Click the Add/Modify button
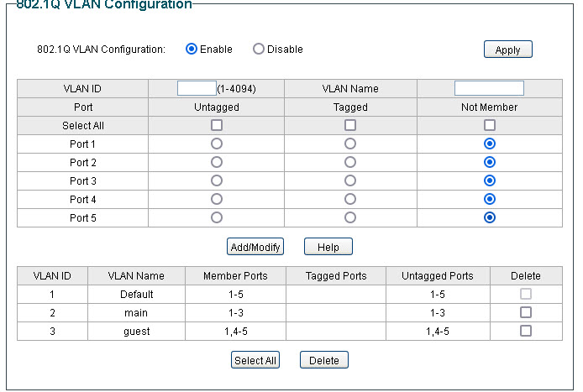The image size is (583, 392). [x=255, y=247]
